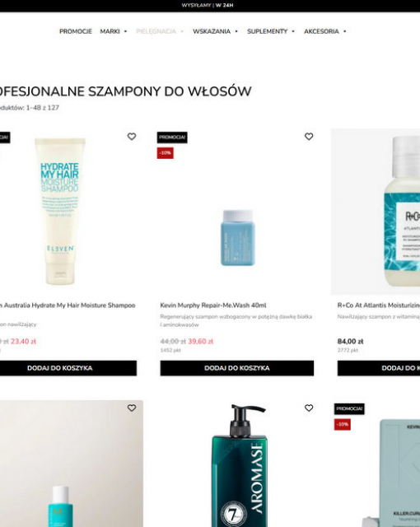Select the PIELĘGNACJA menu item
This screenshot has width=420, height=527.
coord(156,31)
